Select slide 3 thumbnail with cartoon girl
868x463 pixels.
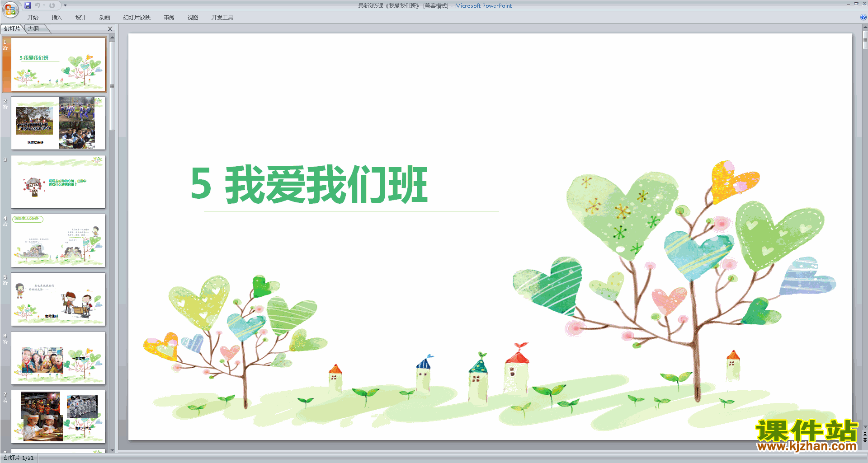pos(58,182)
